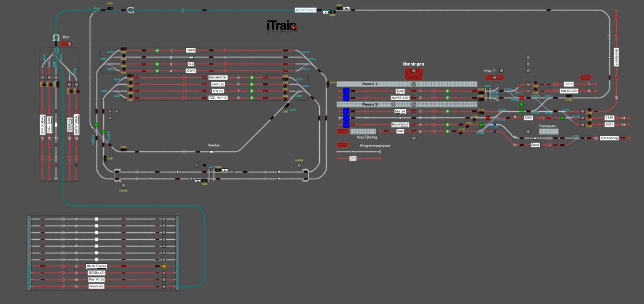This screenshot has height=304, width=644.
Task: Click the TEE - Vt11.5 train label
Action: coord(218,98)
